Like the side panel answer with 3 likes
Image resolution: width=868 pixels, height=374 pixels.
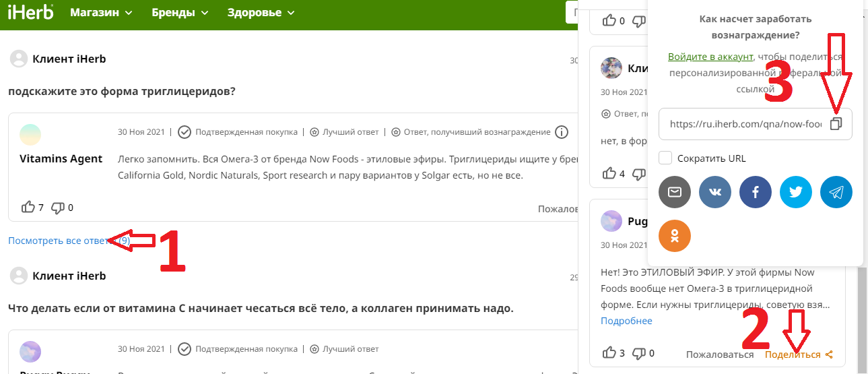pyautogui.click(x=609, y=353)
